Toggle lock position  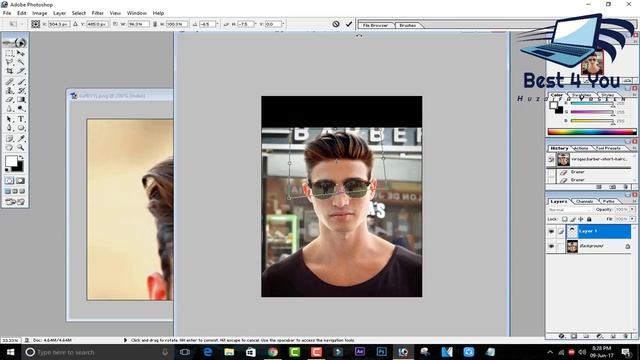click(581, 219)
